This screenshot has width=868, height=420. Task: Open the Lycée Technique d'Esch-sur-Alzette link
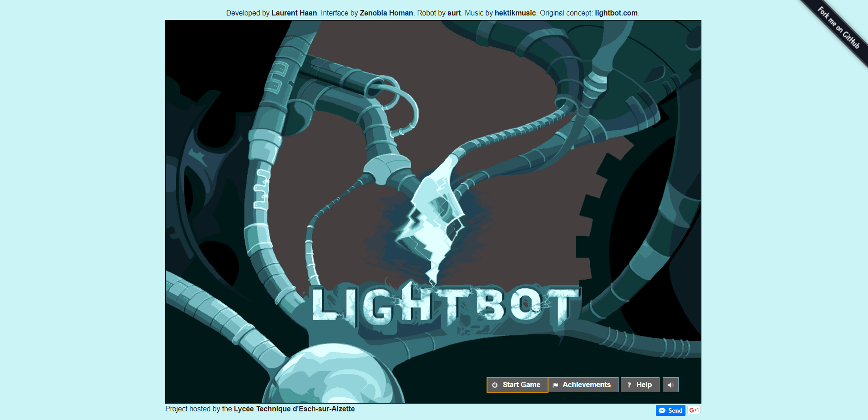coord(294,409)
